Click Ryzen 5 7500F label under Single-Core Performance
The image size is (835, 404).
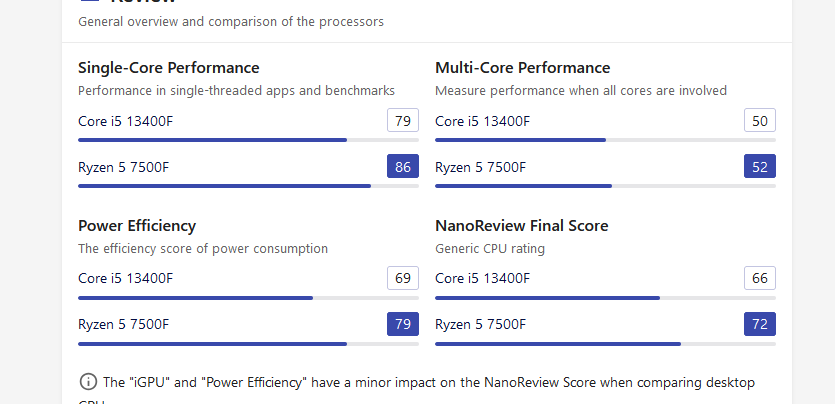click(124, 167)
